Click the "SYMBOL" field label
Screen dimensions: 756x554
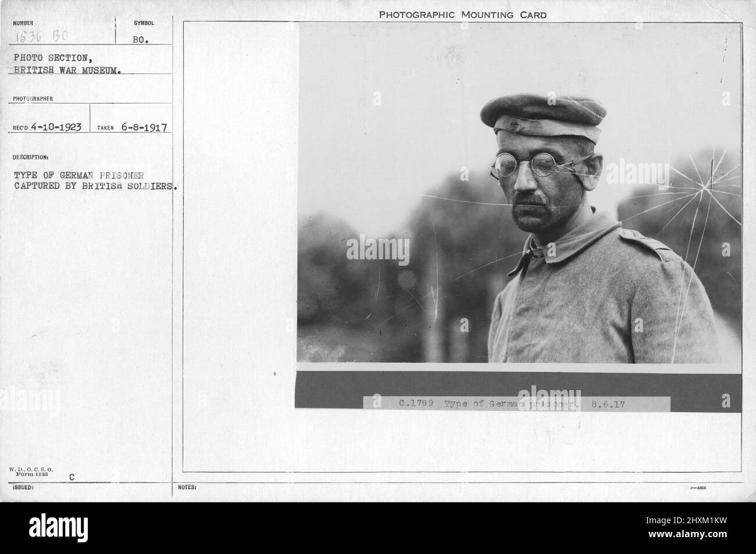coord(144,23)
